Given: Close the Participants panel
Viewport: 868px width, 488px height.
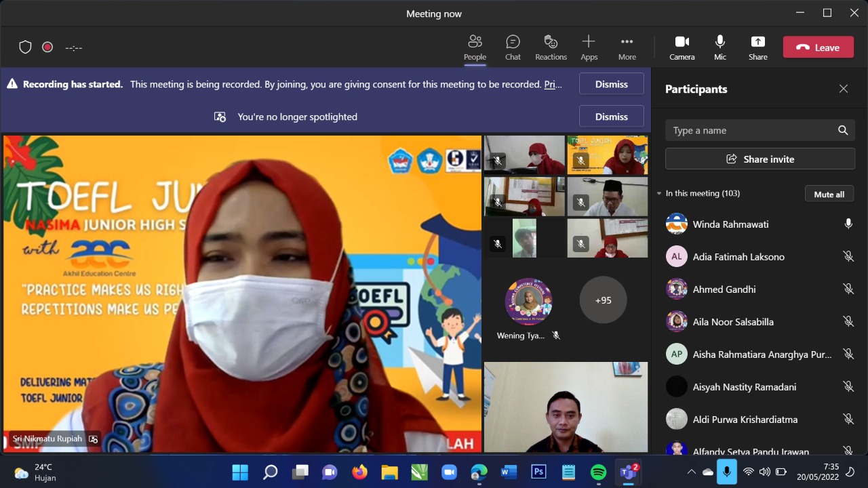Looking at the screenshot, I should point(843,89).
